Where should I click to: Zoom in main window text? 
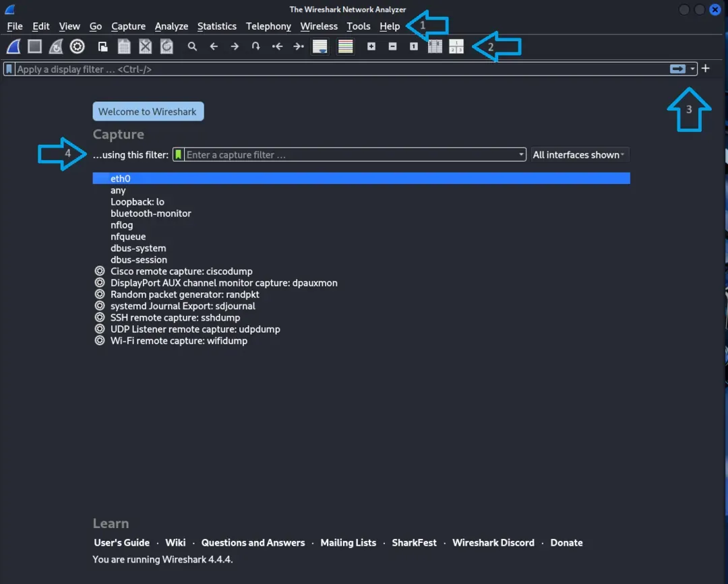pyautogui.click(x=371, y=46)
